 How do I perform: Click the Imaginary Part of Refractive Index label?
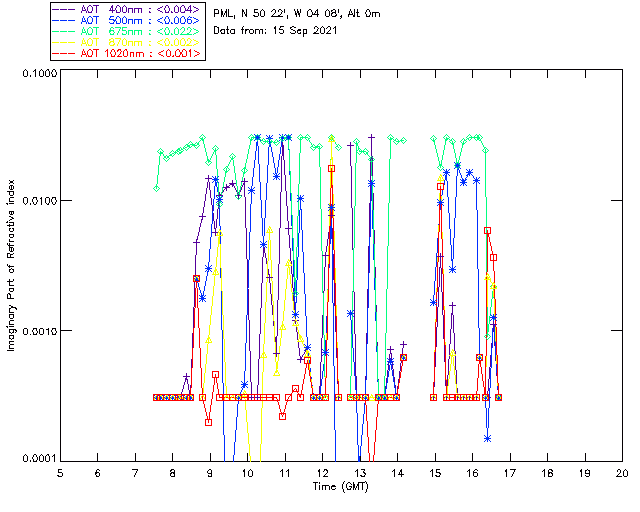[11, 265]
